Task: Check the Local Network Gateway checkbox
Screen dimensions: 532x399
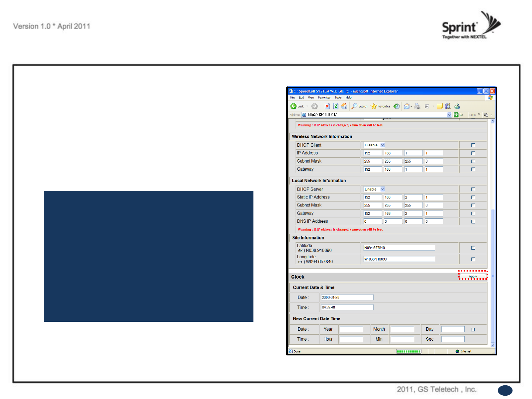Action: (x=473, y=214)
